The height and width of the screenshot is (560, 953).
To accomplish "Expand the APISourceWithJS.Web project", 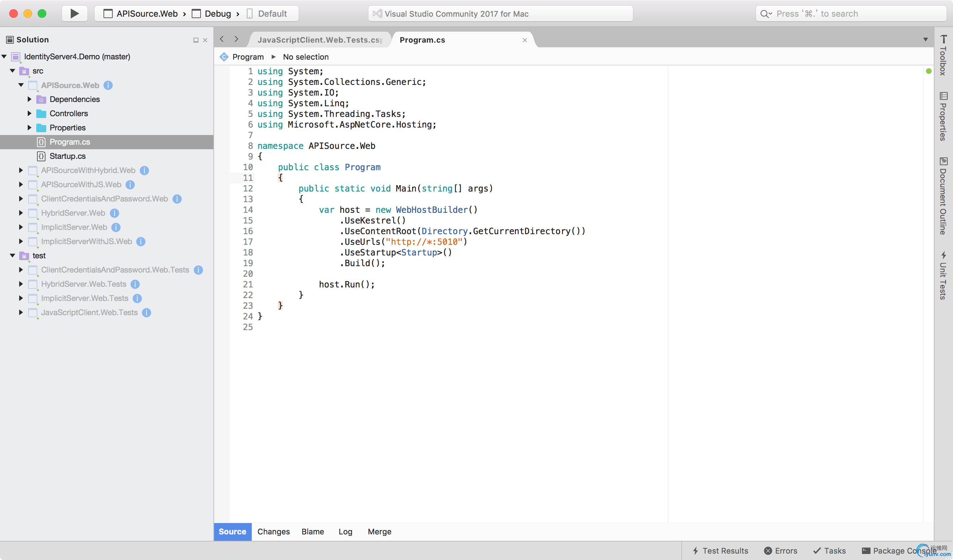I will coord(21,184).
